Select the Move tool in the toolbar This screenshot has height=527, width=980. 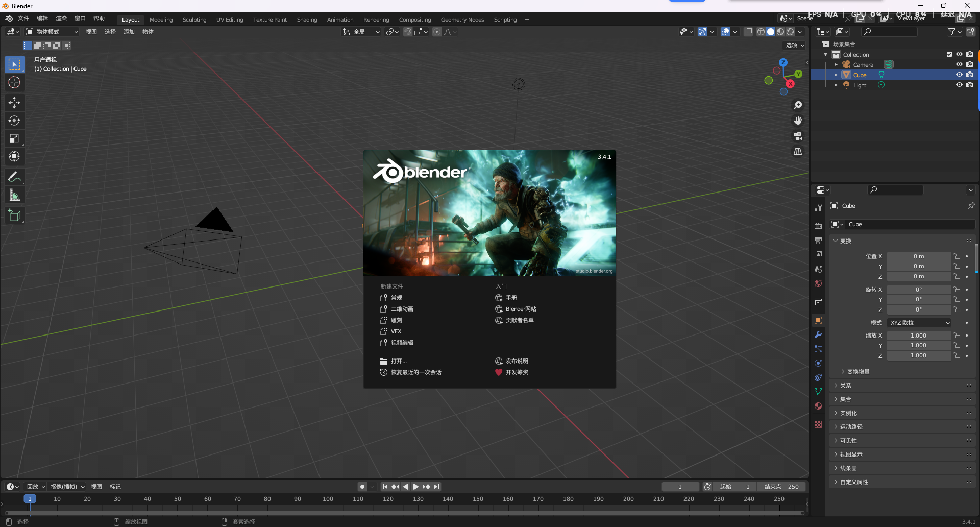coord(14,103)
